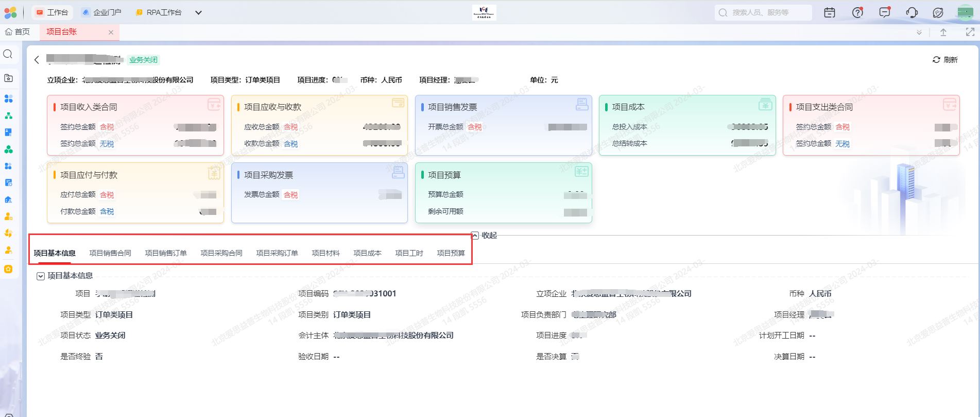Click the 刷新 refresh button
980x417 pixels.
click(x=945, y=60)
